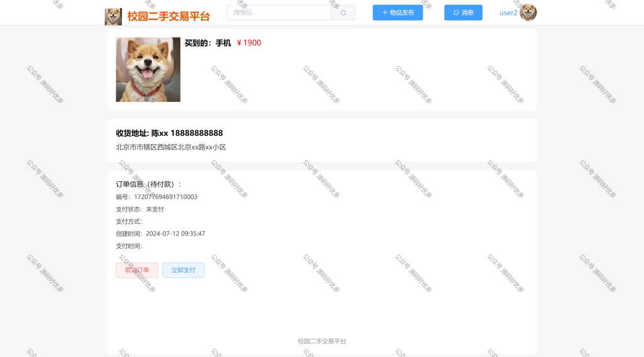Click the 北京市 shipping address text
The width and height of the screenshot is (644, 357).
(x=170, y=147)
